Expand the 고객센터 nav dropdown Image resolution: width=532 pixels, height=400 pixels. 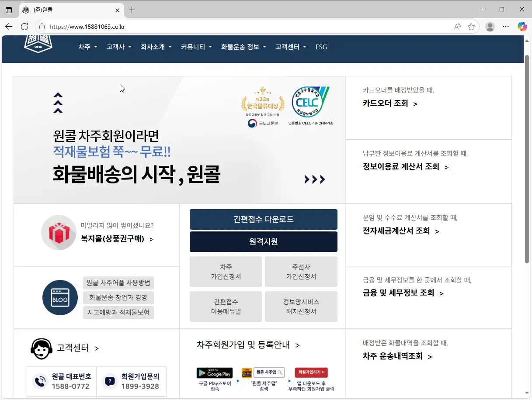pos(291,47)
